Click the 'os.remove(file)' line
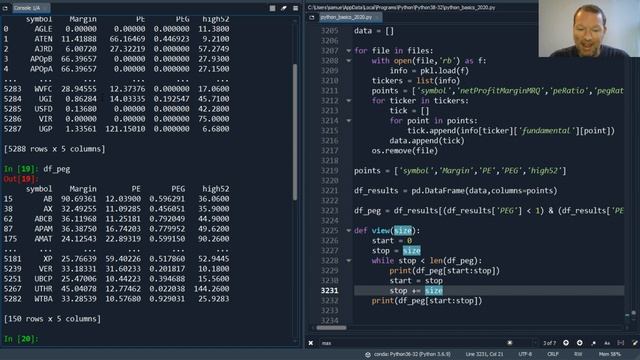 404,151
